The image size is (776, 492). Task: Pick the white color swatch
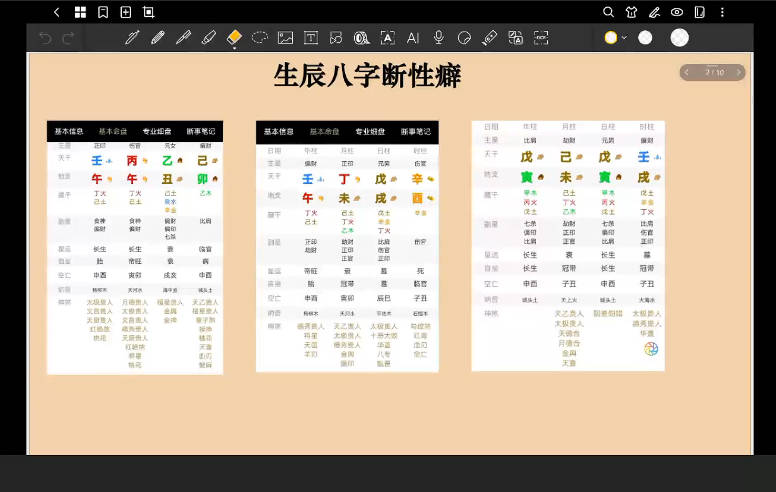(645, 38)
